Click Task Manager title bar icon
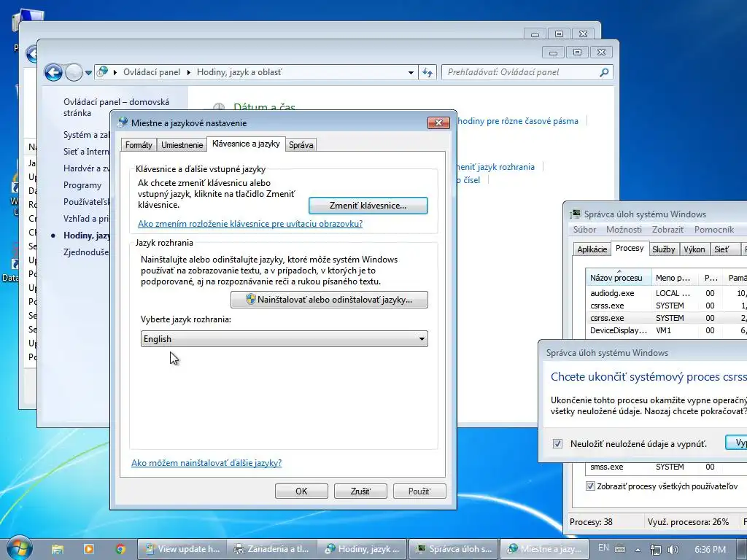 [x=576, y=214]
